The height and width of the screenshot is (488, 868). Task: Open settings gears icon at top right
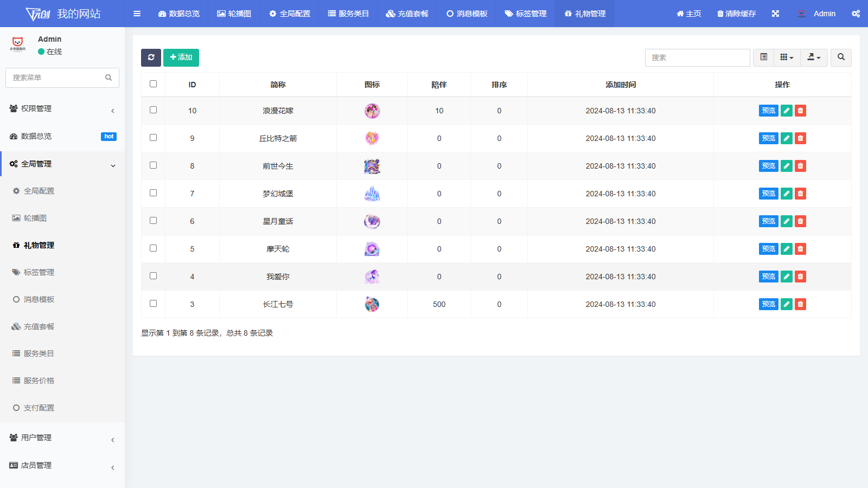(856, 14)
